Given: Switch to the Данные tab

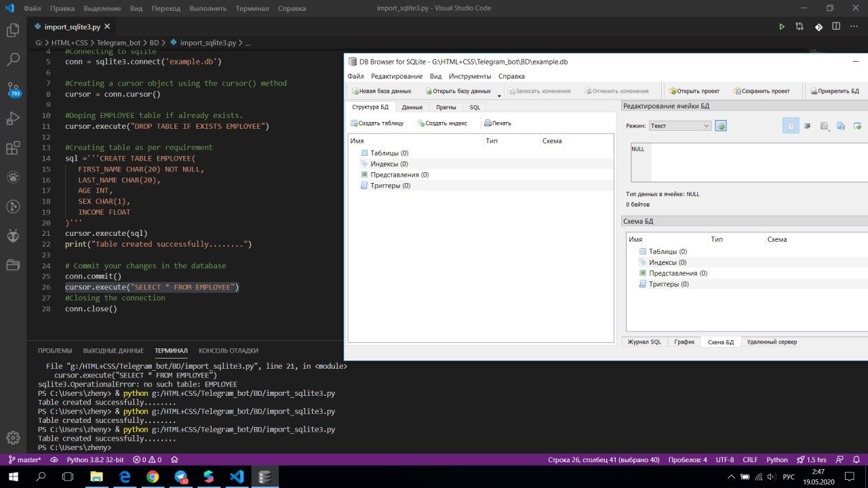Looking at the screenshot, I should coord(412,108).
